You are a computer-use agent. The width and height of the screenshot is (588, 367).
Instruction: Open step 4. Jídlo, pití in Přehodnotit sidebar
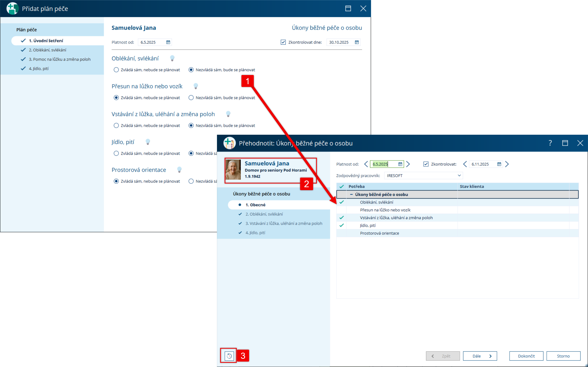(x=255, y=233)
